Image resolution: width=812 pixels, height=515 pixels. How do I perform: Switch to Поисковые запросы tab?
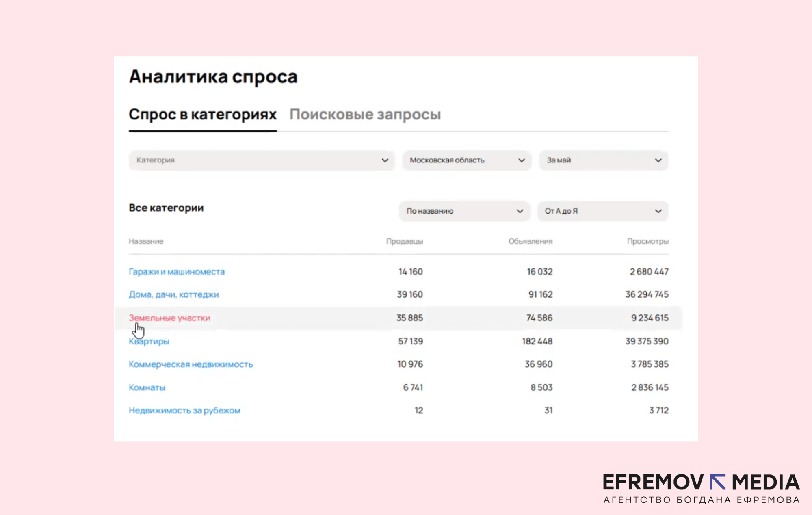point(365,114)
